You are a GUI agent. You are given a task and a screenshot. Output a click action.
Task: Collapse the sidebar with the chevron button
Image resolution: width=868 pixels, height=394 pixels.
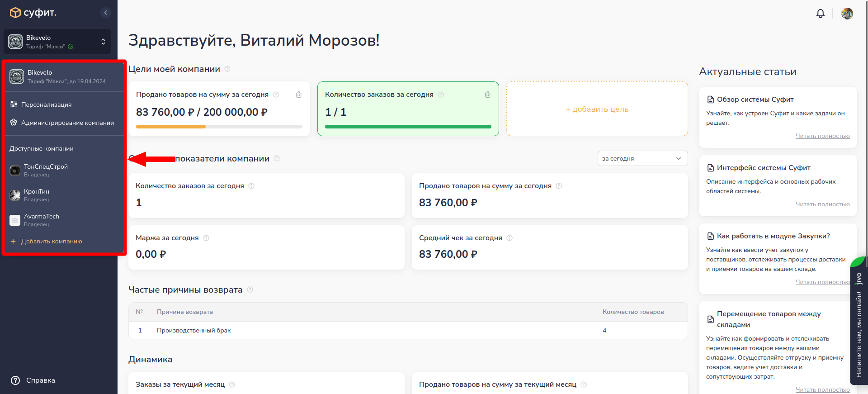coord(105,13)
